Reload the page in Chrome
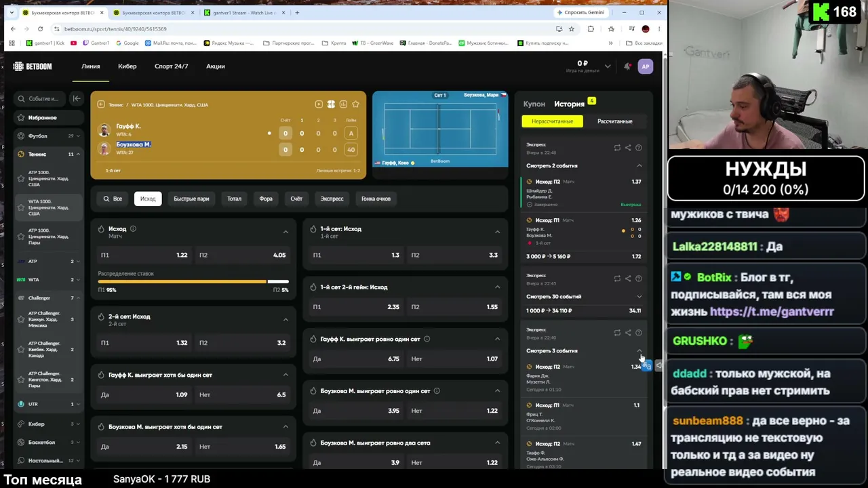This screenshot has height=488, width=868. [x=40, y=29]
